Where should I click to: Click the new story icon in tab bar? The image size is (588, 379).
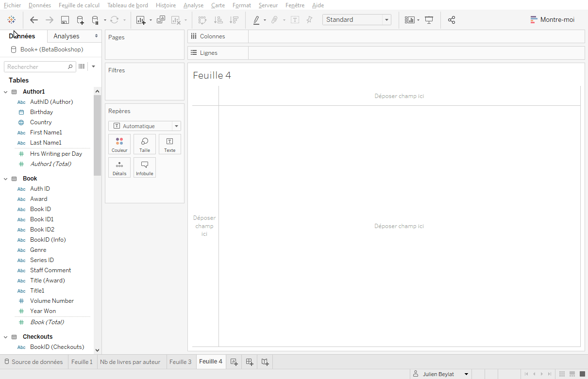point(265,362)
